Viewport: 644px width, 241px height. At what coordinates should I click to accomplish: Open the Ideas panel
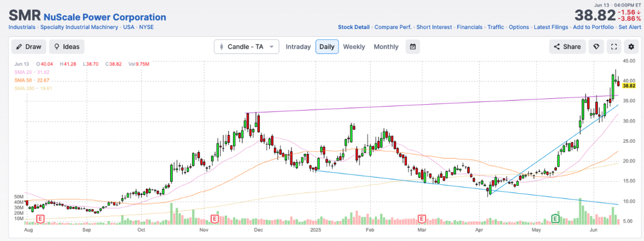[x=67, y=47]
